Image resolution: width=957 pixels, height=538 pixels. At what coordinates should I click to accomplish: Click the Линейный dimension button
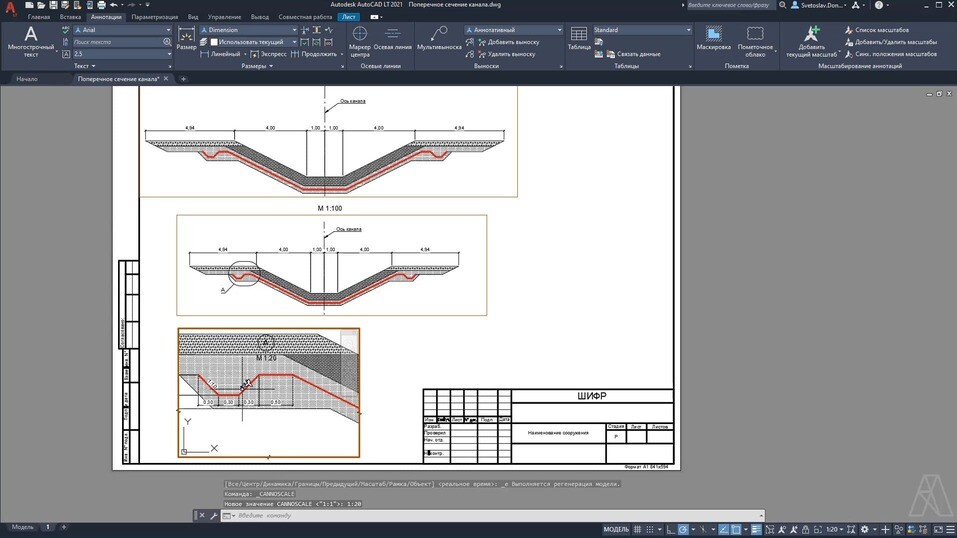click(220, 54)
